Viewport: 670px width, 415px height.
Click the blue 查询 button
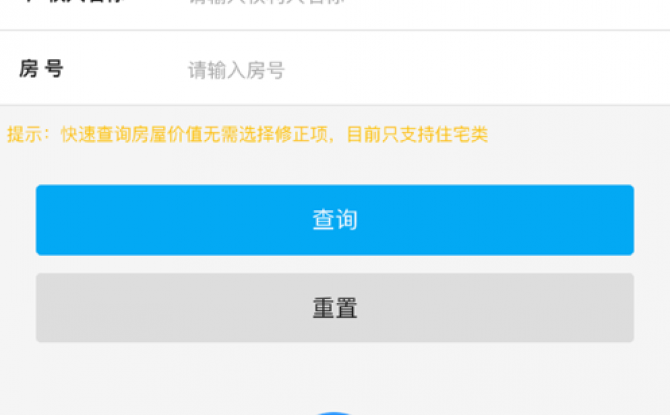coord(335,220)
